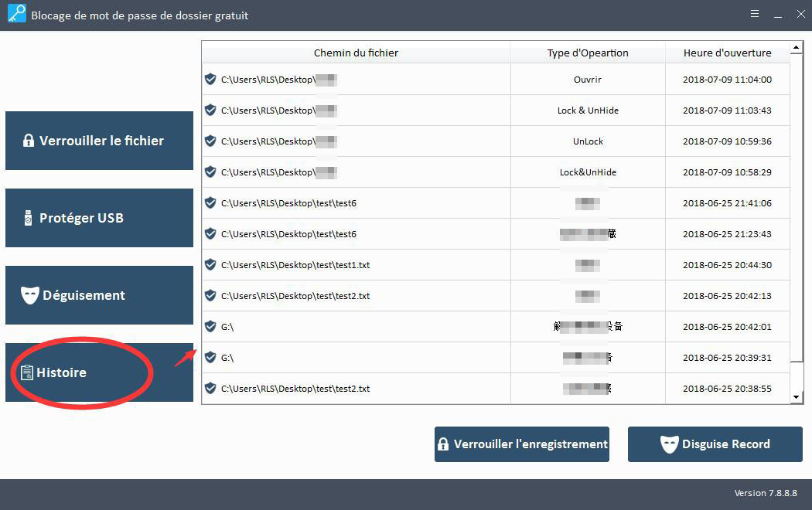Click shield icon of the test1.txt row
812x510 pixels.
tap(210, 264)
